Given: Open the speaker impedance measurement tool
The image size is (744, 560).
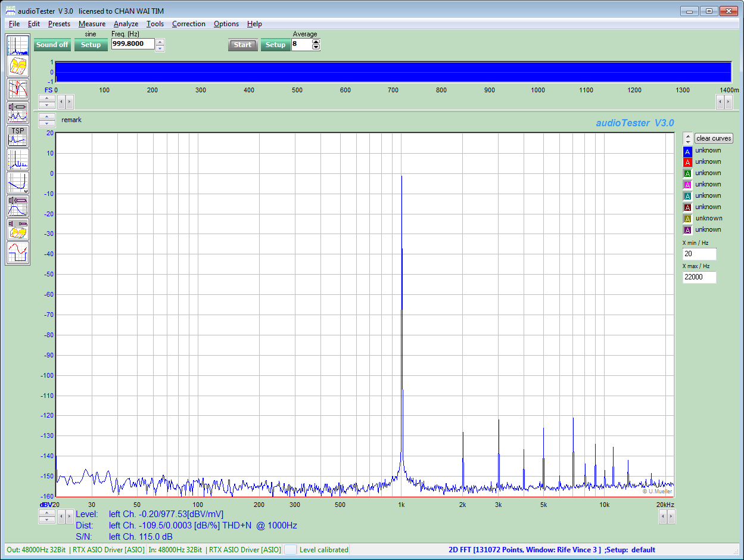Looking at the screenshot, I should [18, 113].
